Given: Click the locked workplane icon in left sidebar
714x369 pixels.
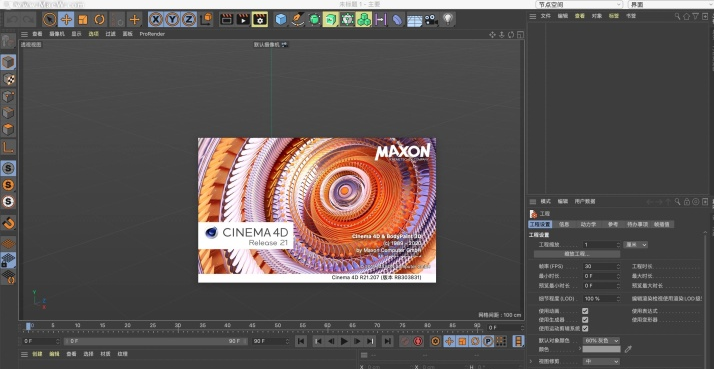Looking at the screenshot, I should coord(8,260).
